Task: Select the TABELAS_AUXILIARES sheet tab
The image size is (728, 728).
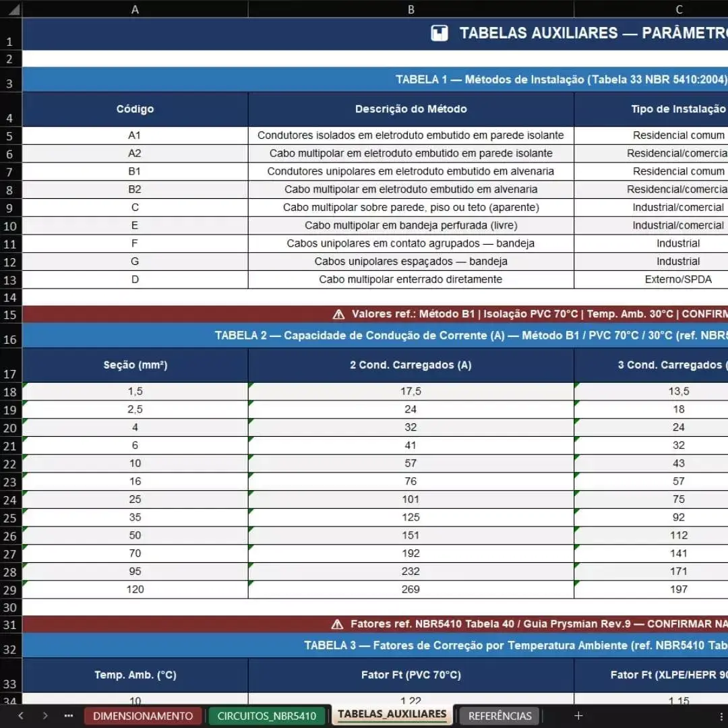Action: (x=392, y=714)
